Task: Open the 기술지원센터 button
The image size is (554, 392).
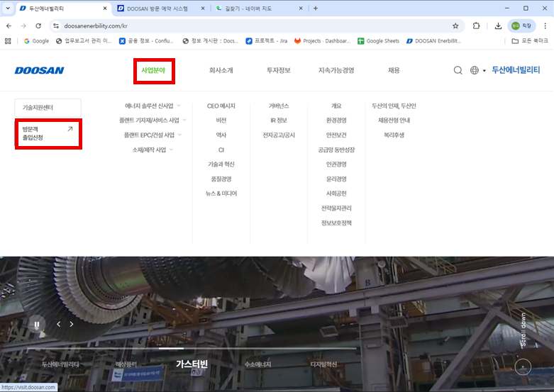Action: click(48, 107)
